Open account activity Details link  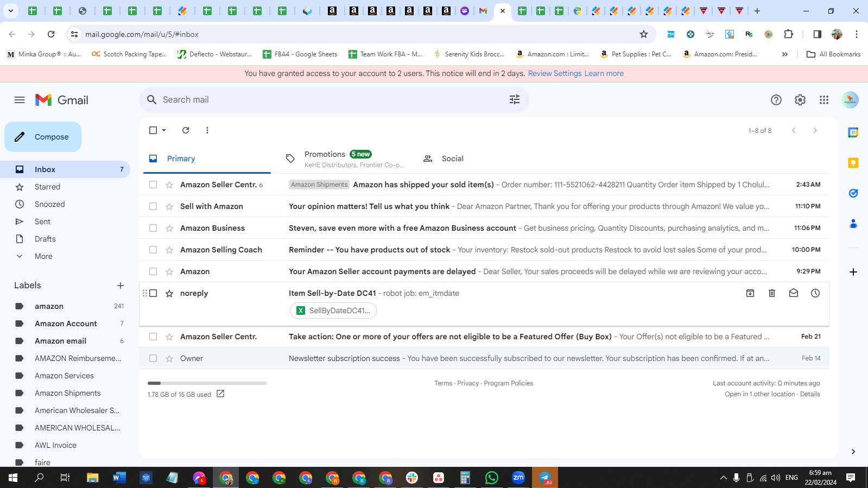(810, 394)
